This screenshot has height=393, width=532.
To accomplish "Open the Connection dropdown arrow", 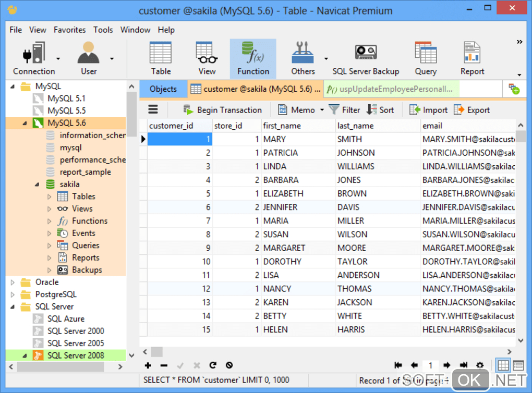I will point(58,59).
